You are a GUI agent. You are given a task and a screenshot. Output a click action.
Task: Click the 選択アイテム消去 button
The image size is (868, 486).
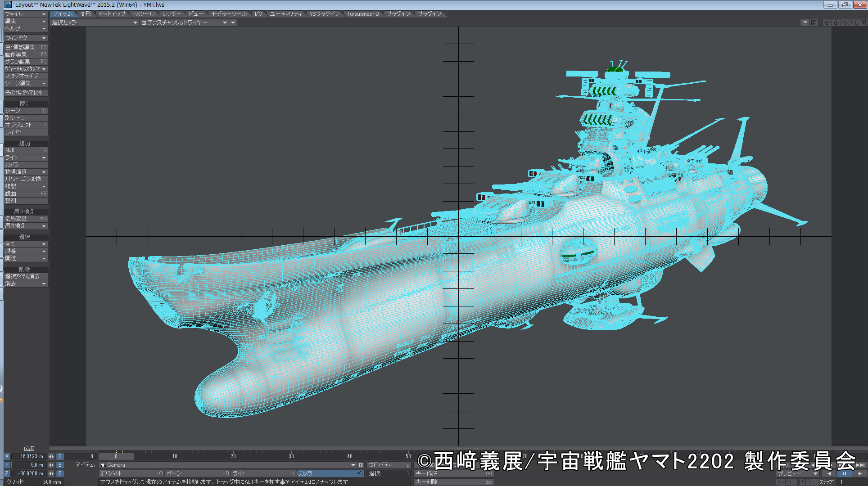click(26, 276)
